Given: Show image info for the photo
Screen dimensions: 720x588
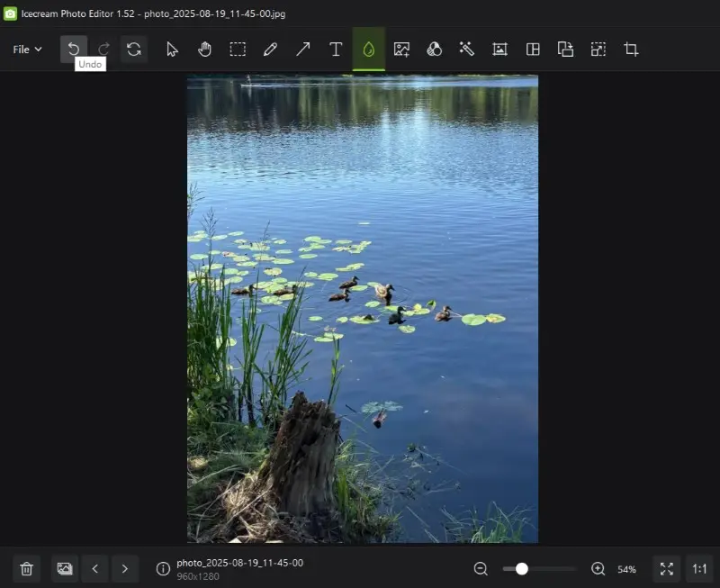Looking at the screenshot, I should pyautogui.click(x=163, y=569).
